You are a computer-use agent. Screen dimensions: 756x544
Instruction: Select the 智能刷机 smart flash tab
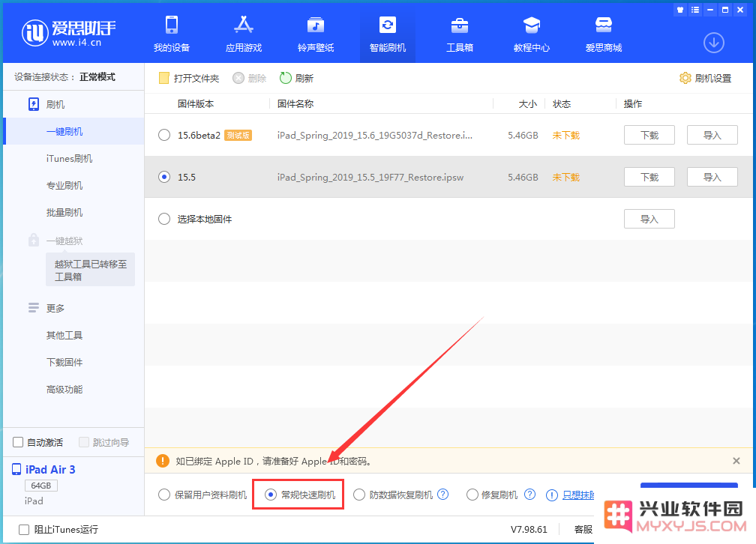pyautogui.click(x=388, y=34)
